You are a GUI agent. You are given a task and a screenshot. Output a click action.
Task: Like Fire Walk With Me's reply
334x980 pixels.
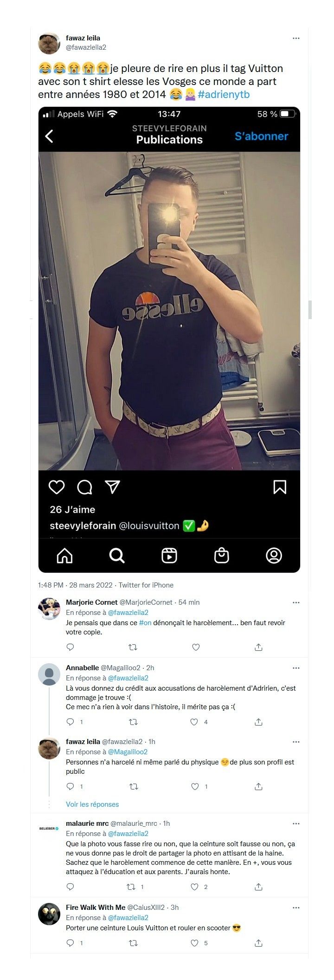pos(194,943)
